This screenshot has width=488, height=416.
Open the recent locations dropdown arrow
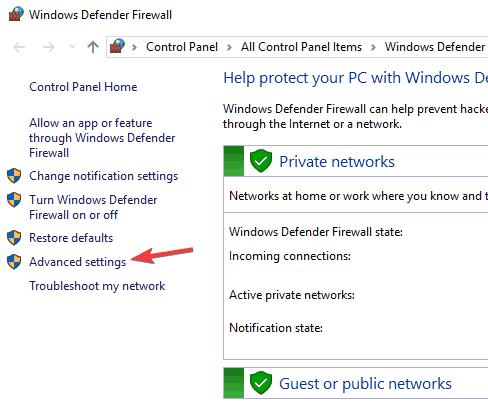tap(72, 47)
